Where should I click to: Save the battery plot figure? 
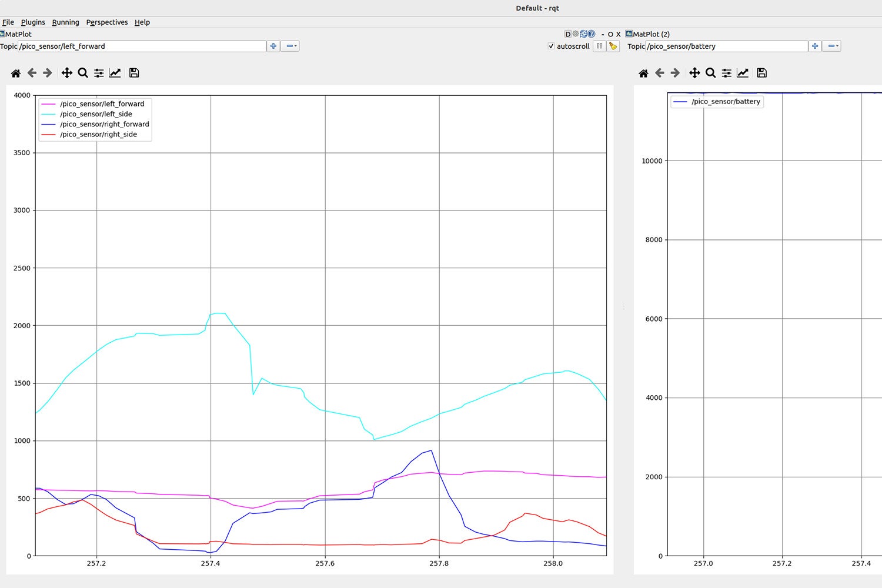tap(761, 73)
